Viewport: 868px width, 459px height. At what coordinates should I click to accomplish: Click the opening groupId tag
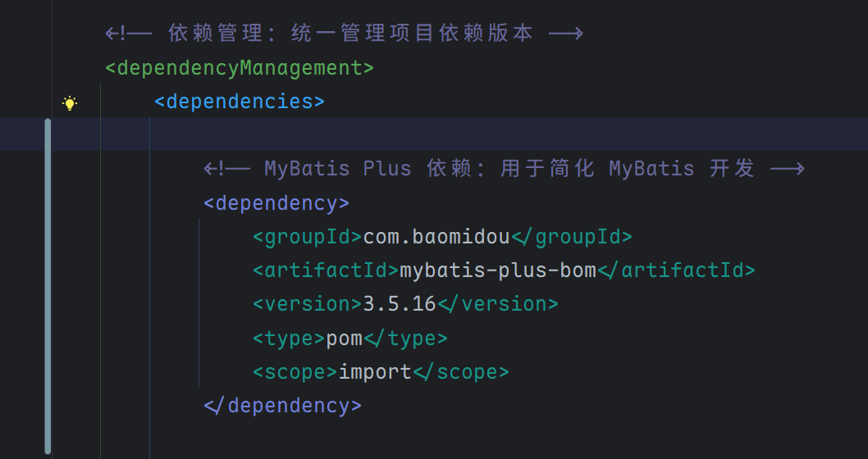point(307,237)
